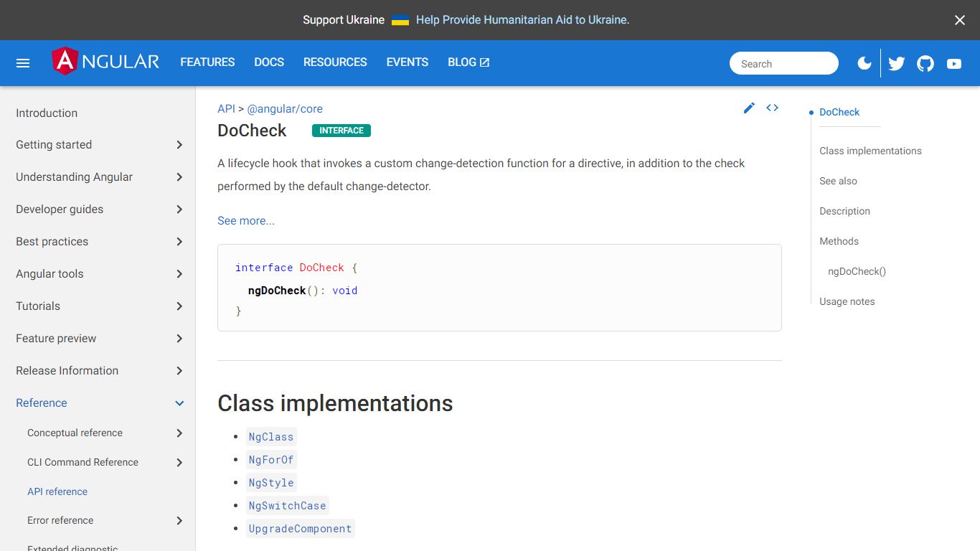Expand the Tutorials section
This screenshot has width=980, height=551.
pyautogui.click(x=98, y=306)
